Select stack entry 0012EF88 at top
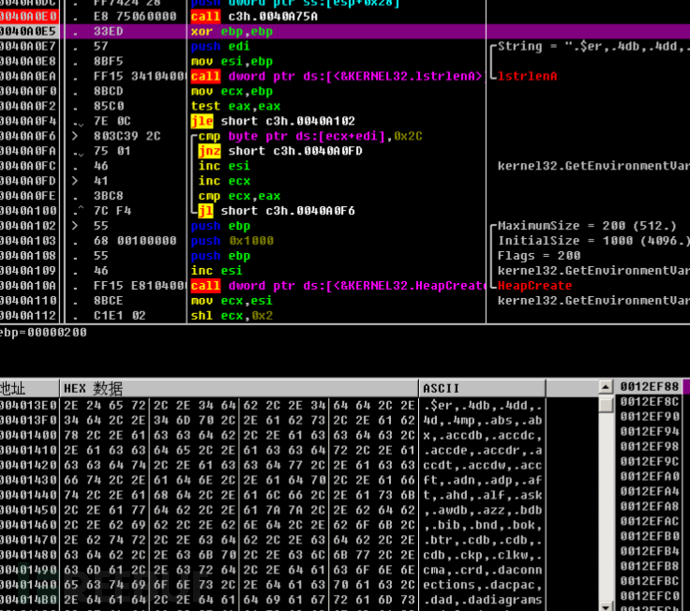Image resolution: width=690 pixels, height=611 pixels. point(649,386)
